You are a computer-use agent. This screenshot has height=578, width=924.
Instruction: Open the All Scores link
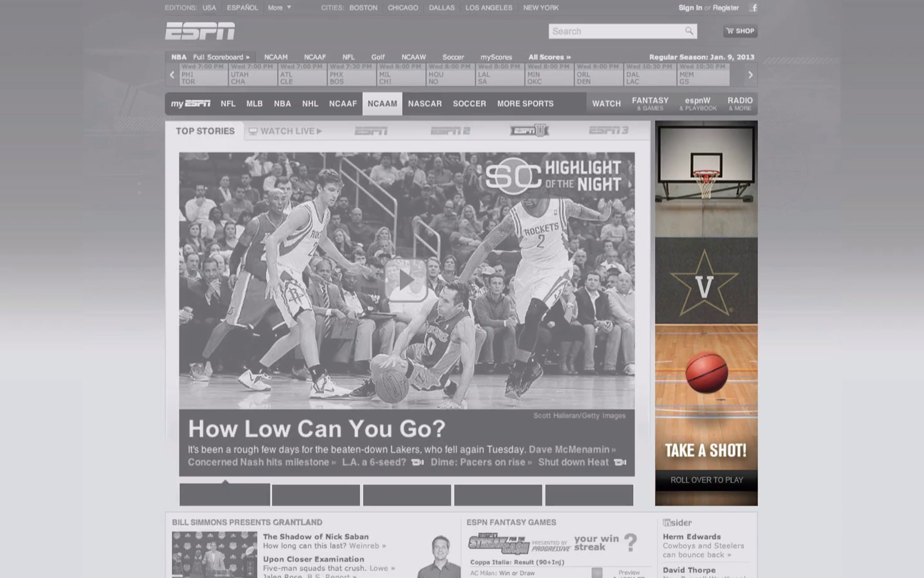[x=549, y=57]
